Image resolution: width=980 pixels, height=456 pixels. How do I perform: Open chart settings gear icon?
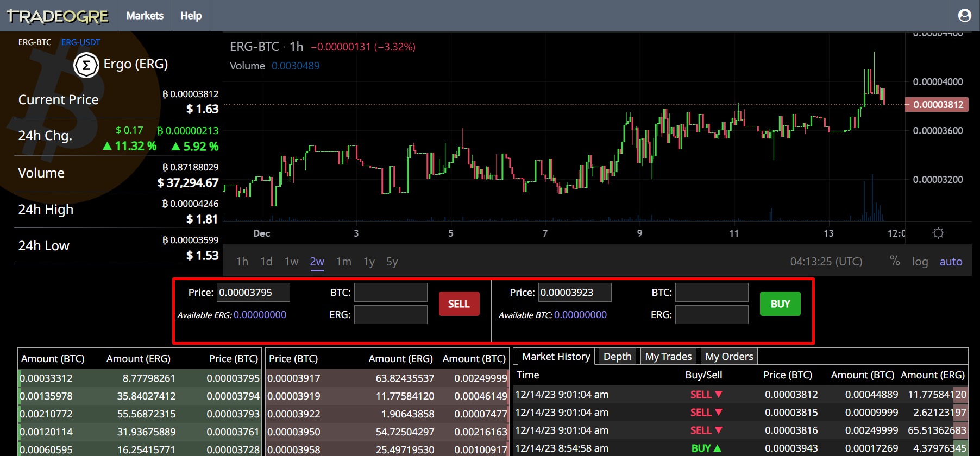(x=938, y=233)
